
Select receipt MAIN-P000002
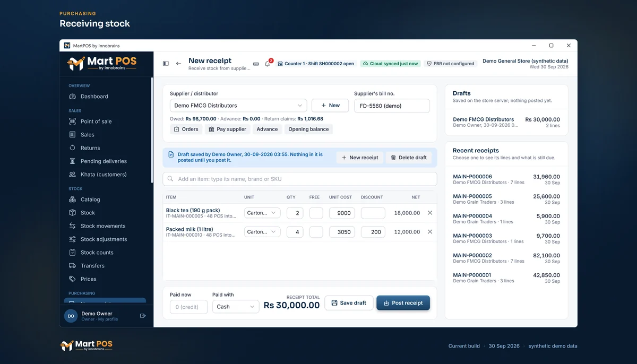coord(506,258)
